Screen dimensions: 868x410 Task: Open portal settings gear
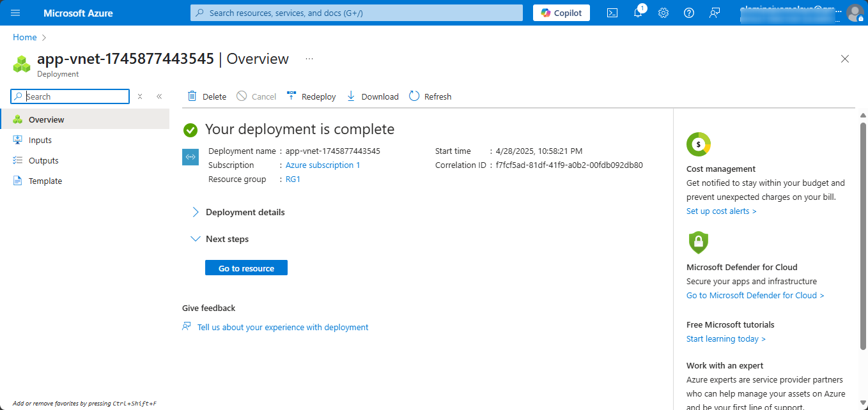tap(663, 13)
